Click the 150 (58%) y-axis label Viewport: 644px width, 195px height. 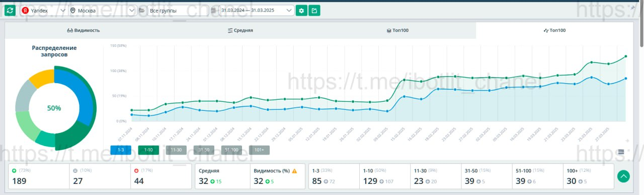[118, 46]
